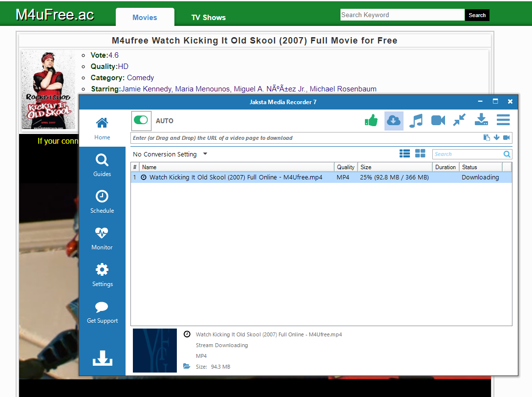Screen dimensions: 532x397
Task: Click the M4uFree.ac site logo
Action: coord(55,15)
